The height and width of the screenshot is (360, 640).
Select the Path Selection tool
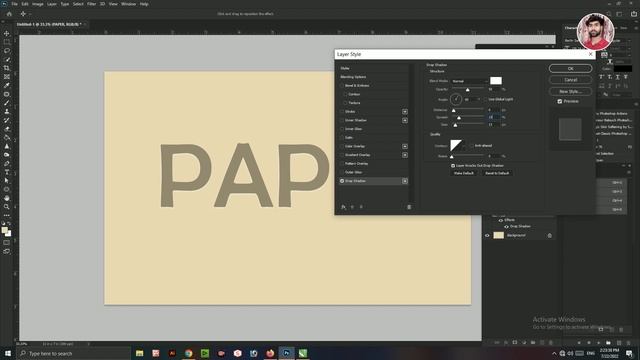click(x=7, y=180)
